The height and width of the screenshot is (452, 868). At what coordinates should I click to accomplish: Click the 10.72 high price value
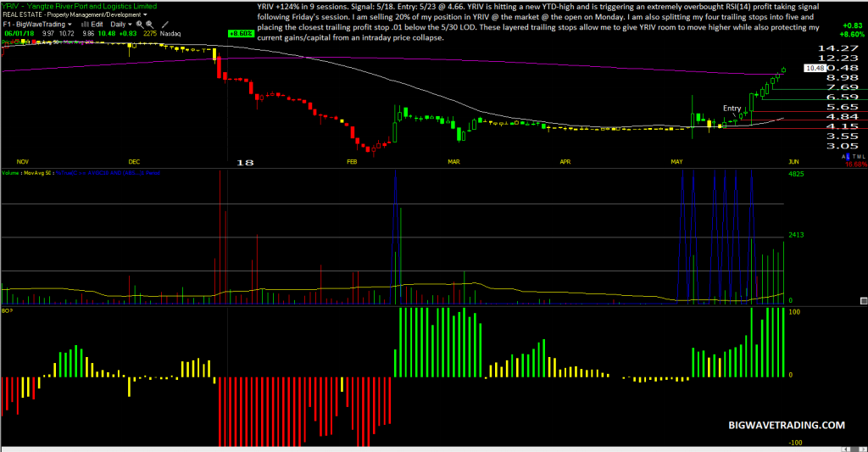click(66, 34)
